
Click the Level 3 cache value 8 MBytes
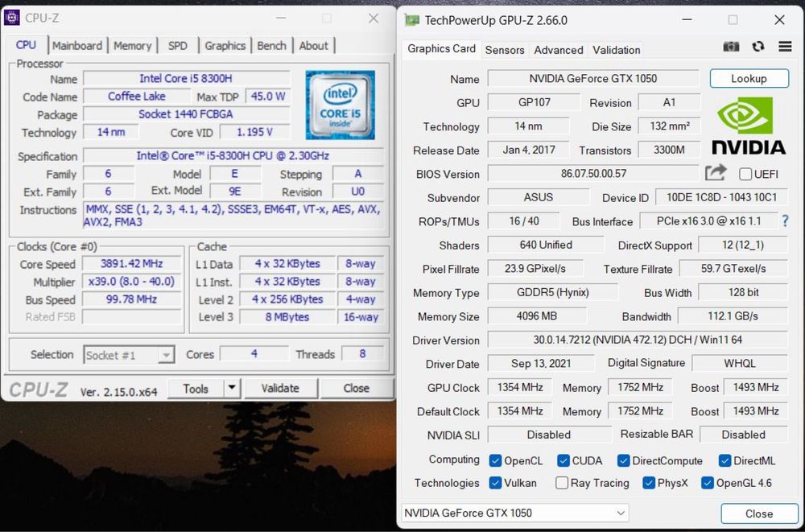(287, 317)
